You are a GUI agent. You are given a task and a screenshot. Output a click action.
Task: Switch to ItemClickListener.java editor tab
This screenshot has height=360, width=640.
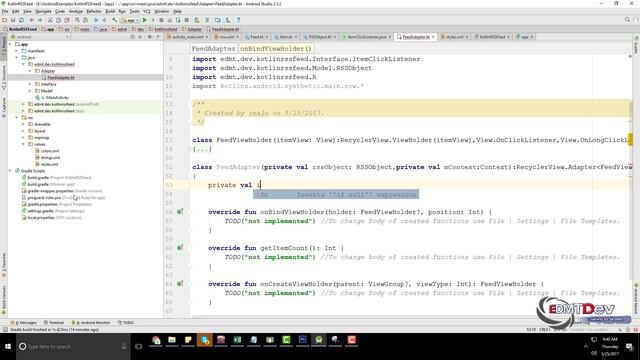point(367,37)
